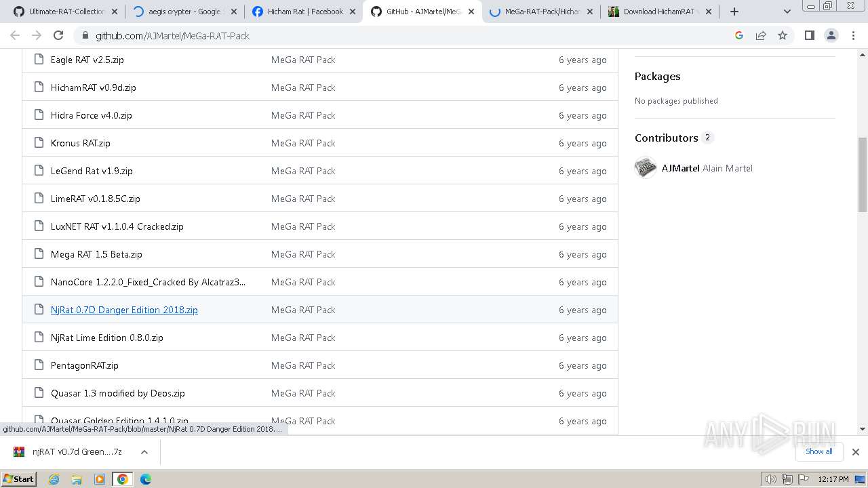Open Action Center flag in system tray
The width and height of the screenshot is (868, 488).
(x=803, y=479)
